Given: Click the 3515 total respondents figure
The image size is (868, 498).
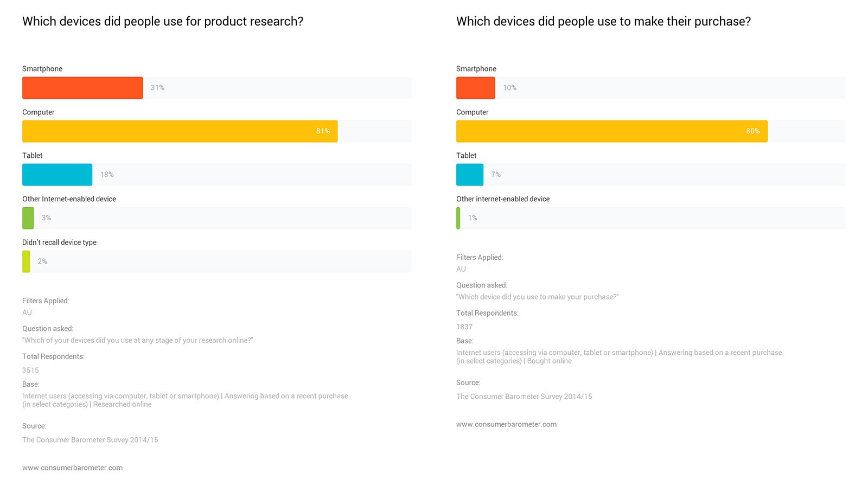Looking at the screenshot, I should pos(30,371).
